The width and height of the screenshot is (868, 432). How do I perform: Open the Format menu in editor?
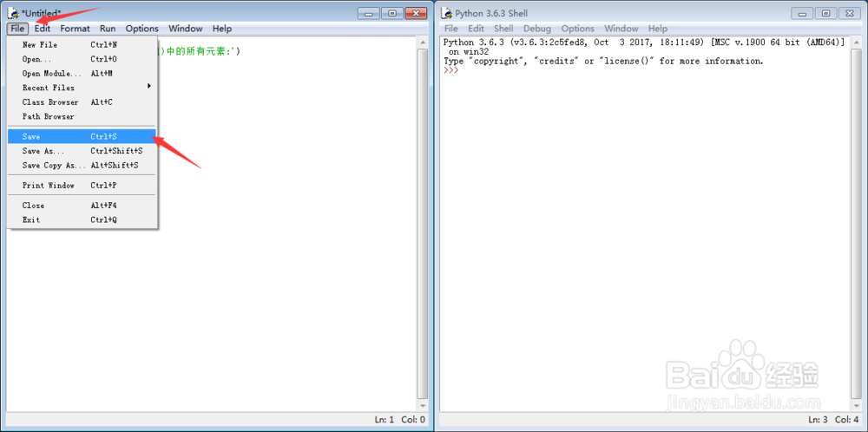click(x=75, y=29)
